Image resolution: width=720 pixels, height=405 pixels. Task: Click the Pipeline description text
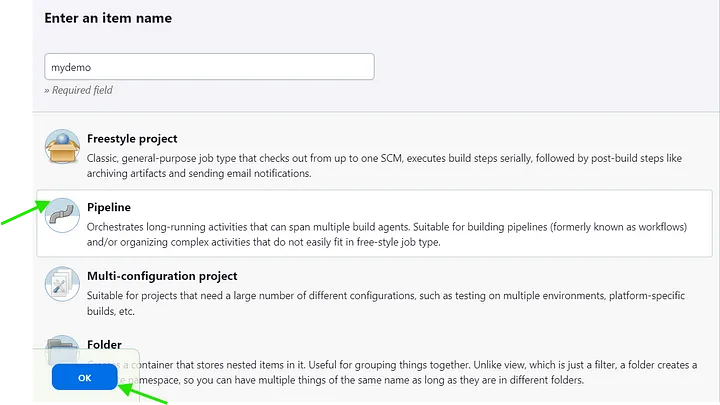point(387,235)
